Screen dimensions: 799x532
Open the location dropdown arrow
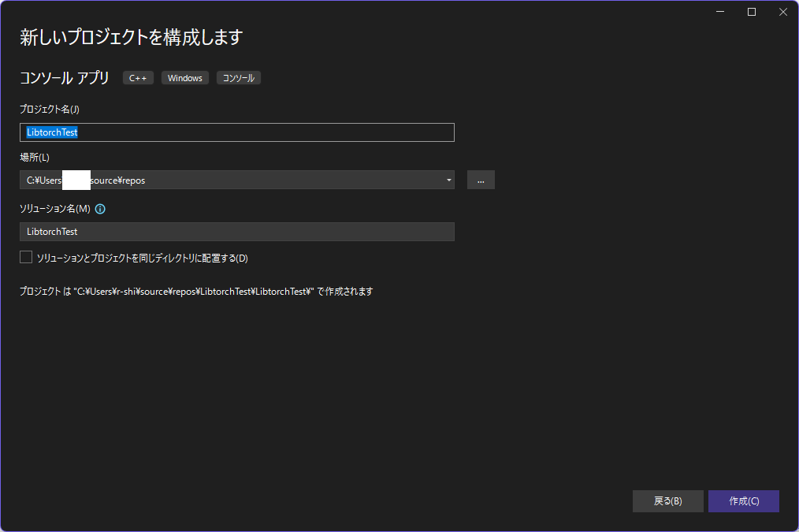click(448, 180)
